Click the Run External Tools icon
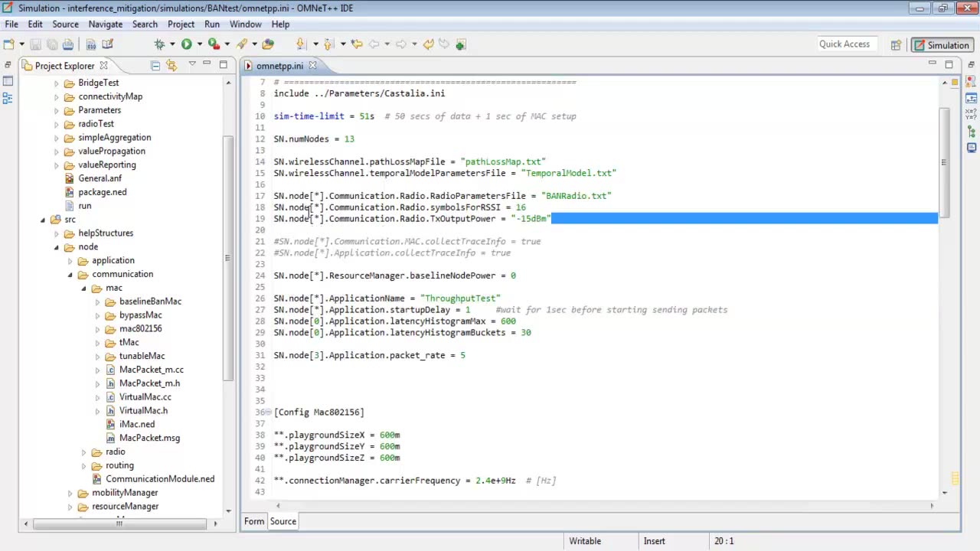The width and height of the screenshot is (980, 551). [x=214, y=44]
